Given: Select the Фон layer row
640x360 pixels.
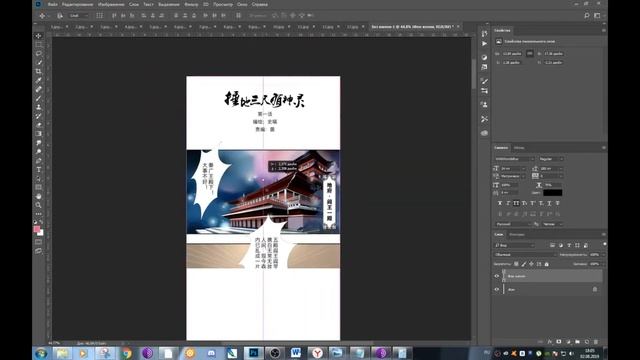Looking at the screenshot, I should (547, 289).
